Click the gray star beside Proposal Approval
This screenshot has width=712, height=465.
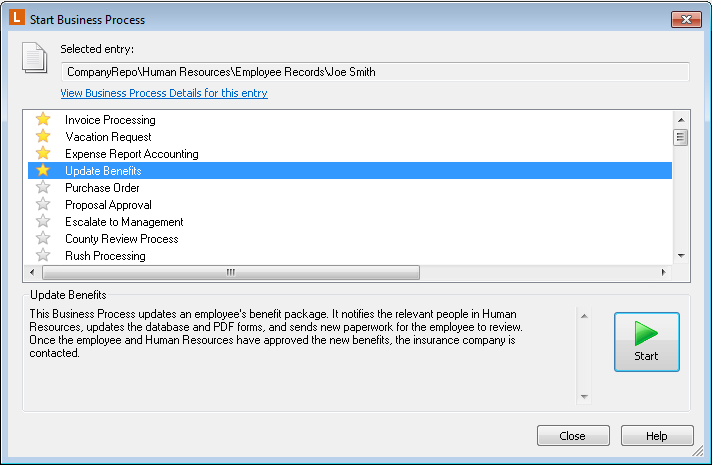click(43, 205)
